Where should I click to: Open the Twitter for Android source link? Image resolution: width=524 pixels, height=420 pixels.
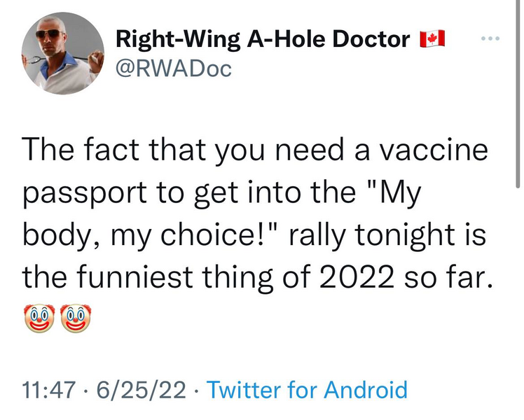pos(308,389)
